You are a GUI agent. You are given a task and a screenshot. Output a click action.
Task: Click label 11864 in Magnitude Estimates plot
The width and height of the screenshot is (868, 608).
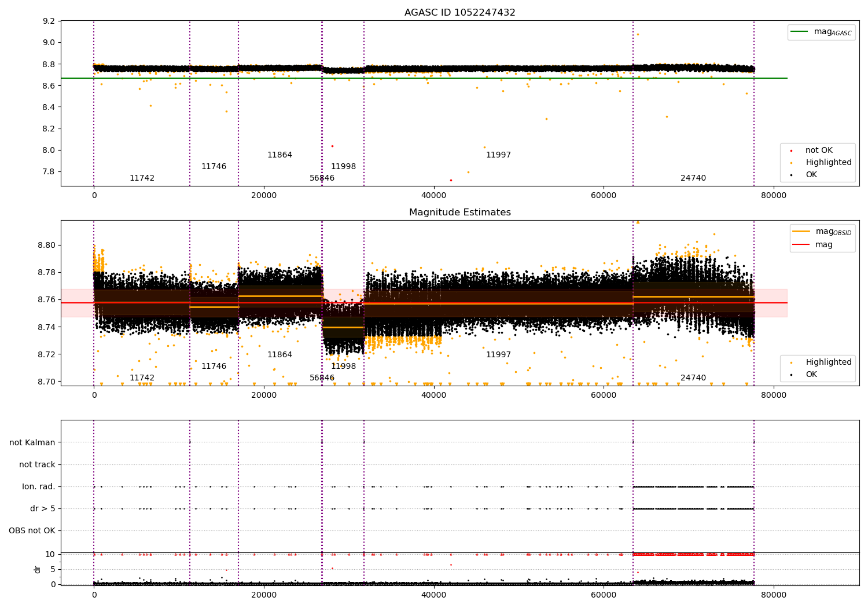click(x=279, y=355)
